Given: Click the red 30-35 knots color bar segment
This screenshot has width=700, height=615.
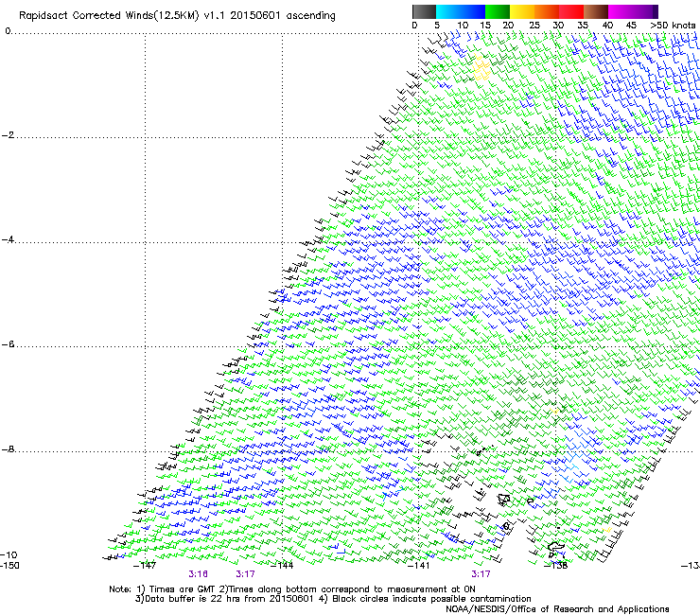Looking at the screenshot, I should pos(571,11).
